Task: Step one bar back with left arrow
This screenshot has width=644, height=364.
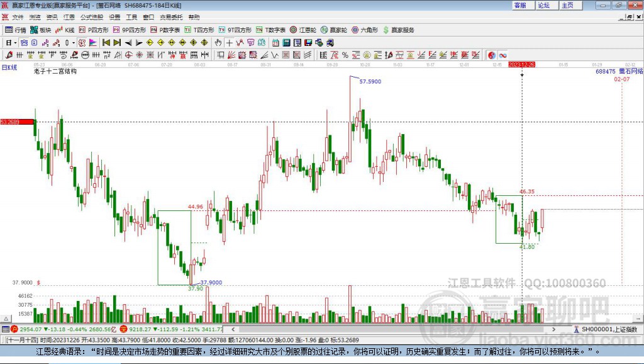Action: pyautogui.click(x=128, y=42)
